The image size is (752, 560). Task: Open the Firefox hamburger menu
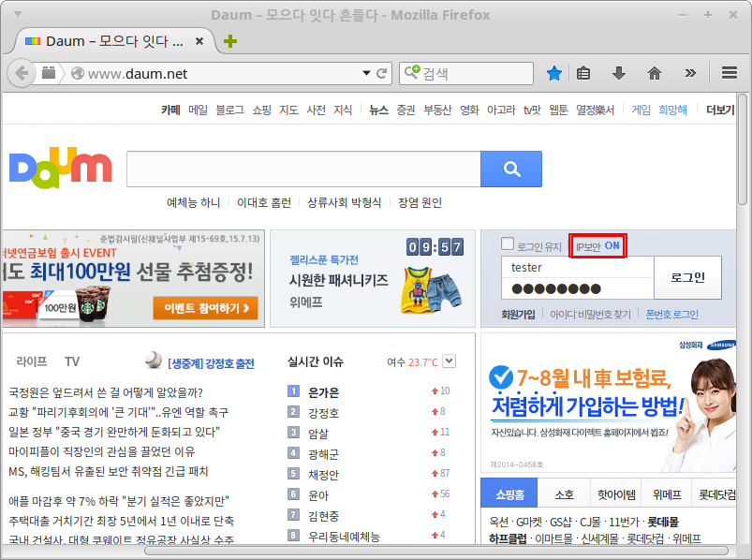point(729,73)
